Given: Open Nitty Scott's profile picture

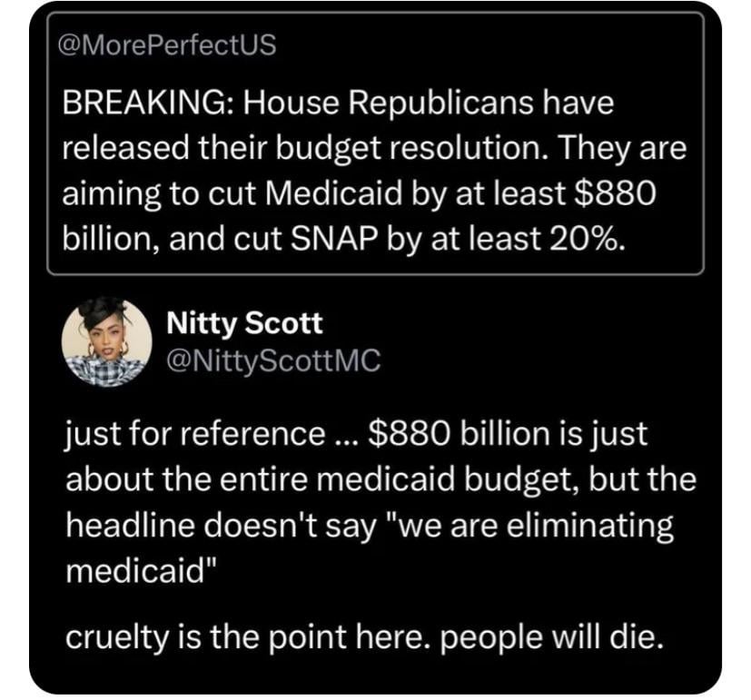Looking at the screenshot, I should click(x=105, y=342).
